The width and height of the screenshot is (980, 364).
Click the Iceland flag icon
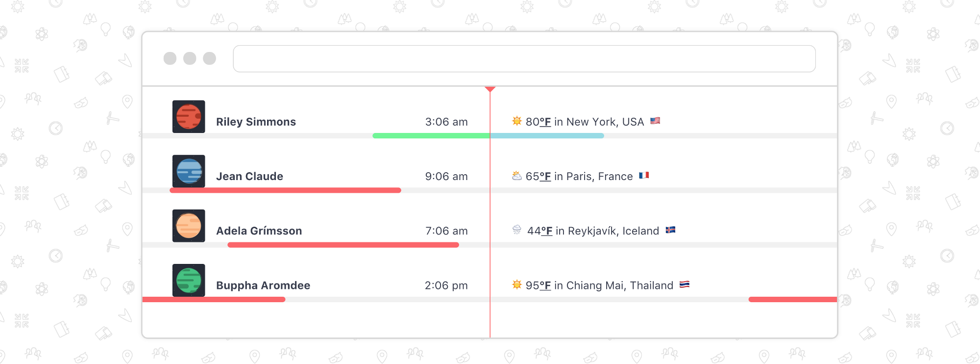pyautogui.click(x=670, y=230)
